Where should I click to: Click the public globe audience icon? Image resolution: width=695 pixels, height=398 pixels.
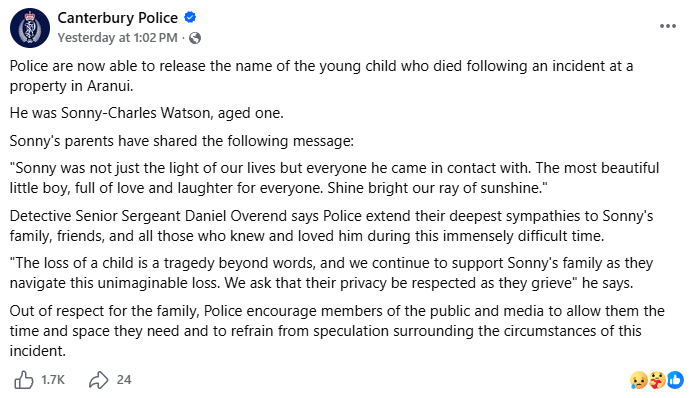pyautogui.click(x=195, y=38)
